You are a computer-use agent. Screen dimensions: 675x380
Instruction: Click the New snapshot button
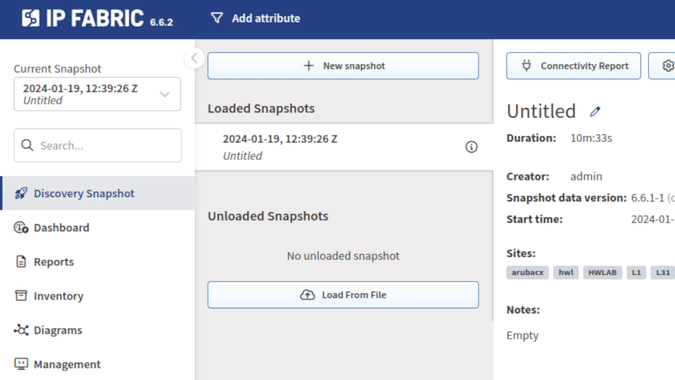[x=343, y=66]
